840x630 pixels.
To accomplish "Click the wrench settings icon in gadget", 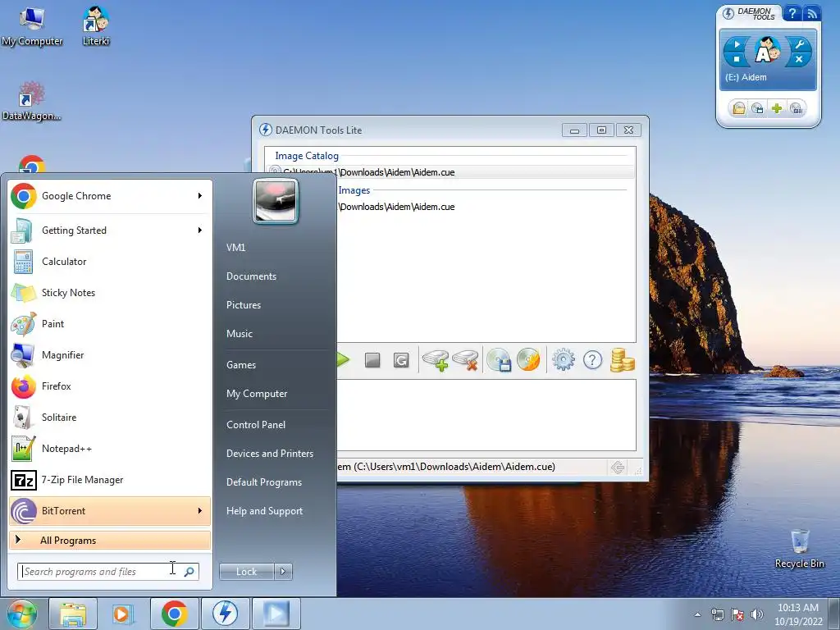I will [799, 44].
